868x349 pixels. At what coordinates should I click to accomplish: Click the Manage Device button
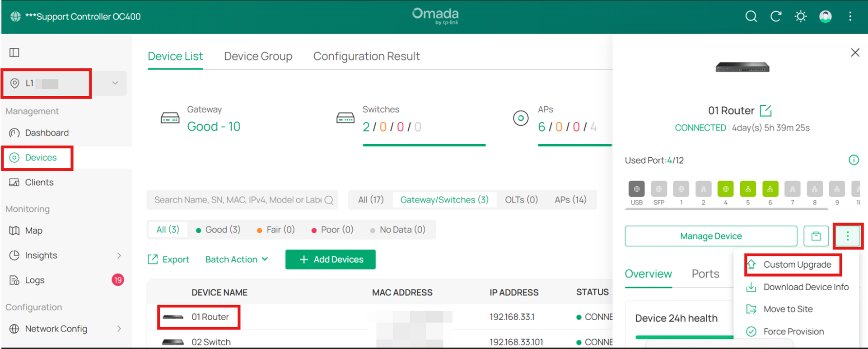(711, 236)
